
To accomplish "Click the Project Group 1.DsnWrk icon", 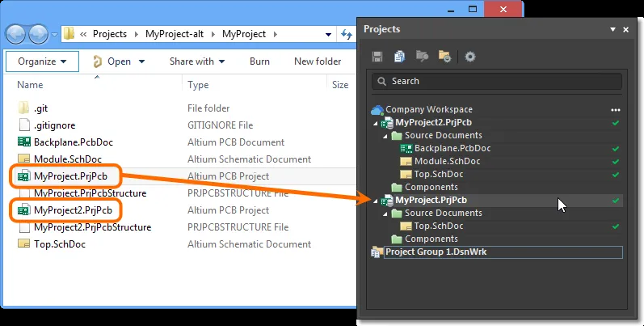I will [x=376, y=252].
